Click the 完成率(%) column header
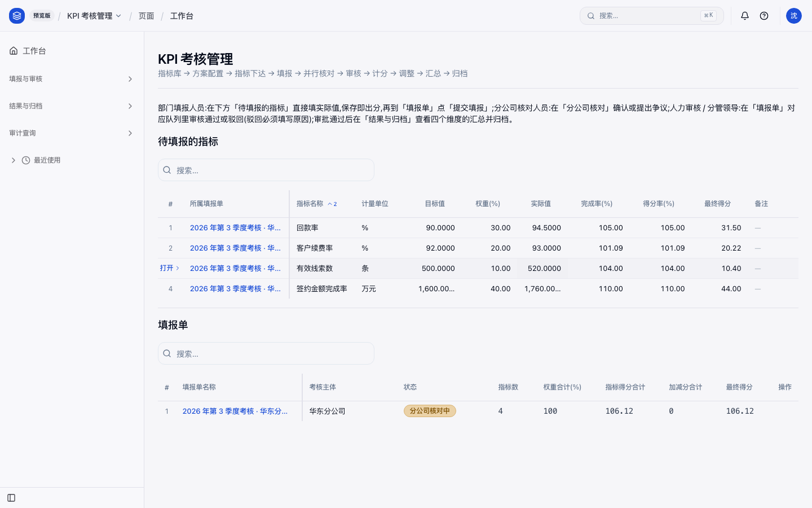The image size is (812, 508). click(x=597, y=204)
